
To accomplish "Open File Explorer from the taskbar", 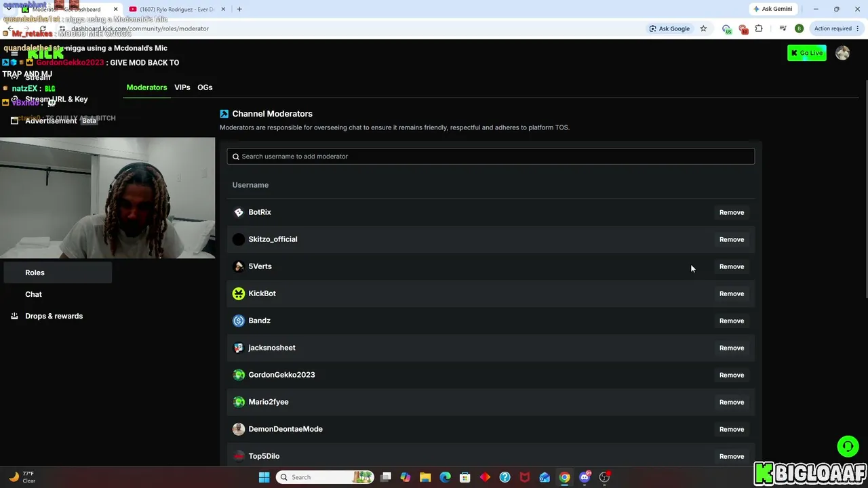I will pos(425,477).
